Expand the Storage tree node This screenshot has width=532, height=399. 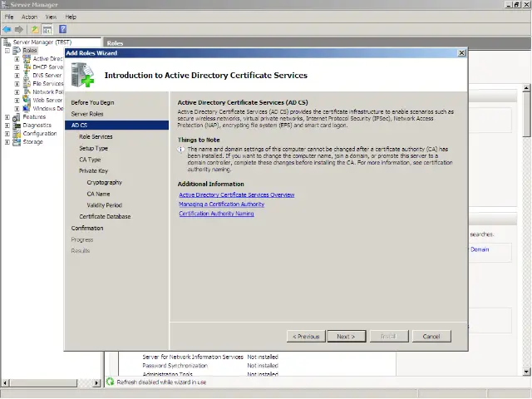(7, 142)
